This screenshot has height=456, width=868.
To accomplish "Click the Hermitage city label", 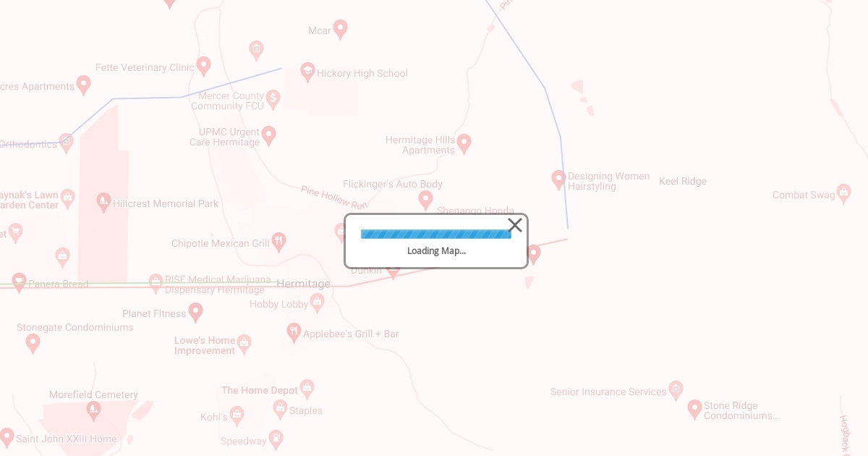I will pos(304,284).
